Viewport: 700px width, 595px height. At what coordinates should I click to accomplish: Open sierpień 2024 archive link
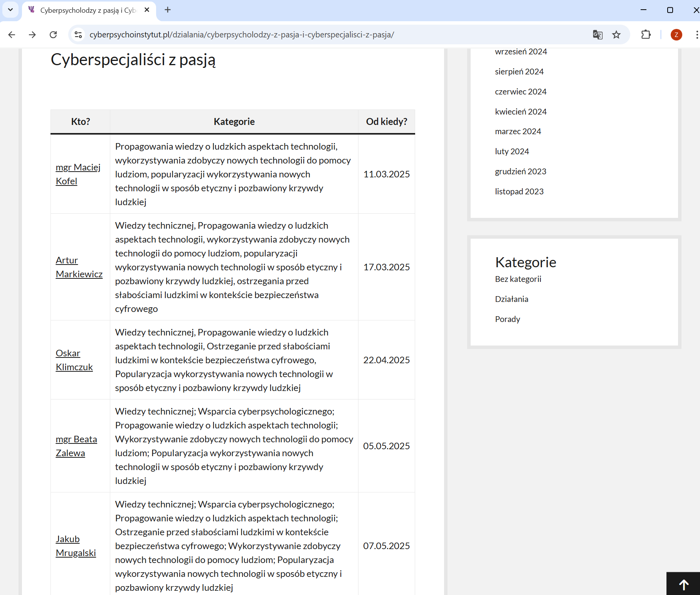point(519,72)
